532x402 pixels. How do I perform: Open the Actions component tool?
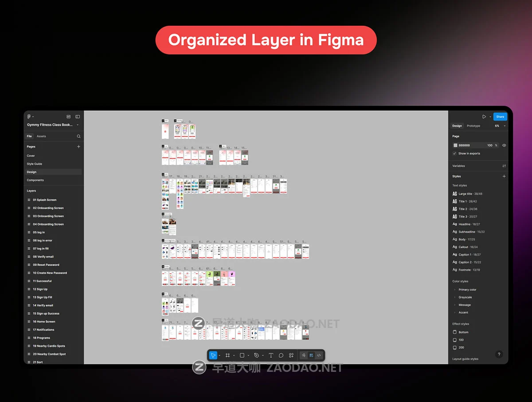pos(291,355)
